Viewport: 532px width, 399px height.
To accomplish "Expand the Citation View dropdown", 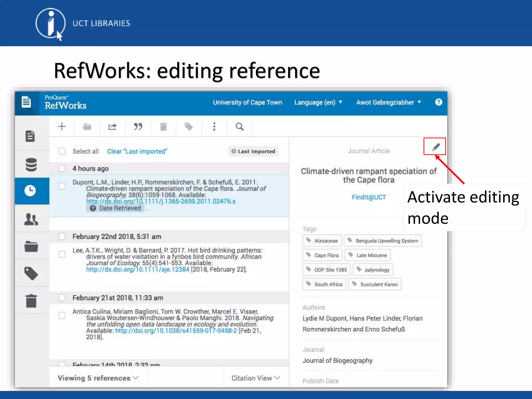I will pyautogui.click(x=256, y=378).
